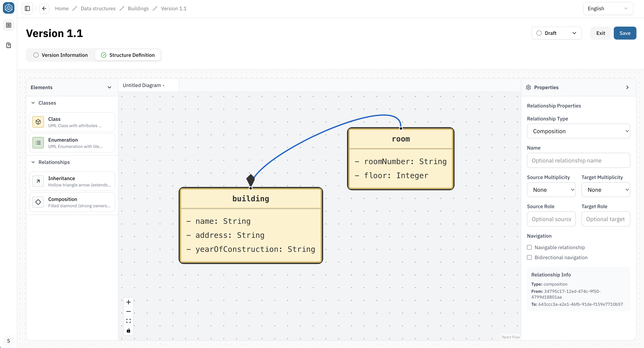Screen dimensions: 644x348
Task: Click the Enumeration list icon
Action: click(38, 143)
